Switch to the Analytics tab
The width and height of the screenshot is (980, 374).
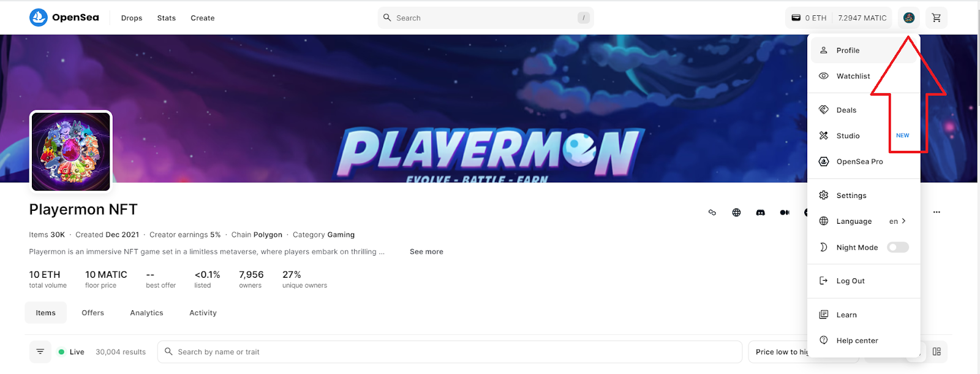(146, 313)
